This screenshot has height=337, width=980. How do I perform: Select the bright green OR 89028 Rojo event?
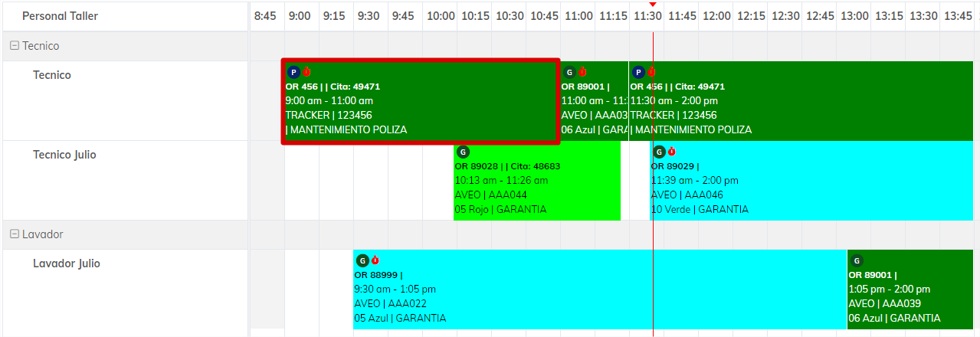coord(536,181)
